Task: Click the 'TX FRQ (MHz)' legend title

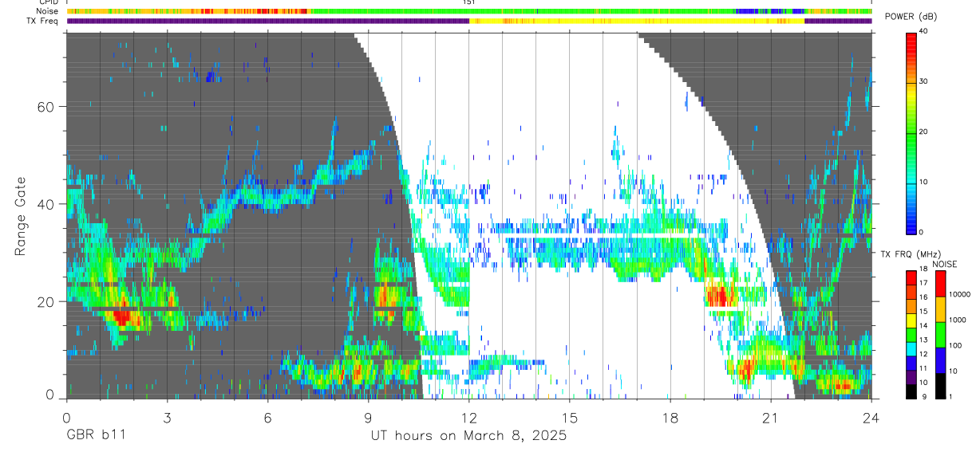Action: [912, 254]
